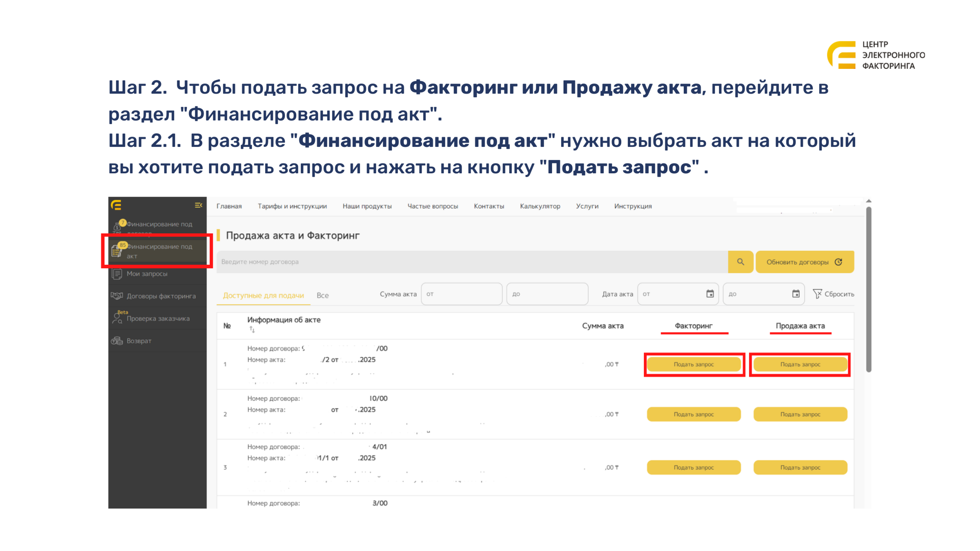The height and width of the screenshot is (551, 980).
Task: Switch to Все tab
Action: point(322,295)
